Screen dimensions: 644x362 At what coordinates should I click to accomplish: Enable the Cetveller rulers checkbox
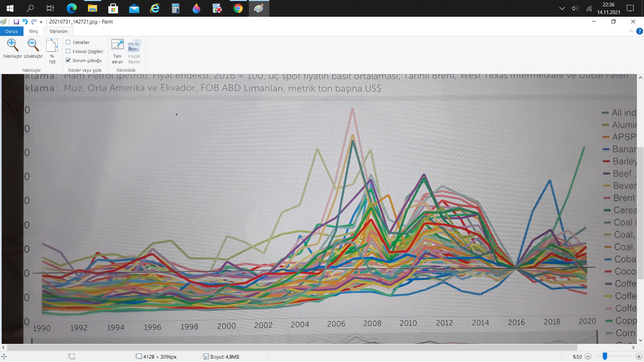pyautogui.click(x=68, y=42)
